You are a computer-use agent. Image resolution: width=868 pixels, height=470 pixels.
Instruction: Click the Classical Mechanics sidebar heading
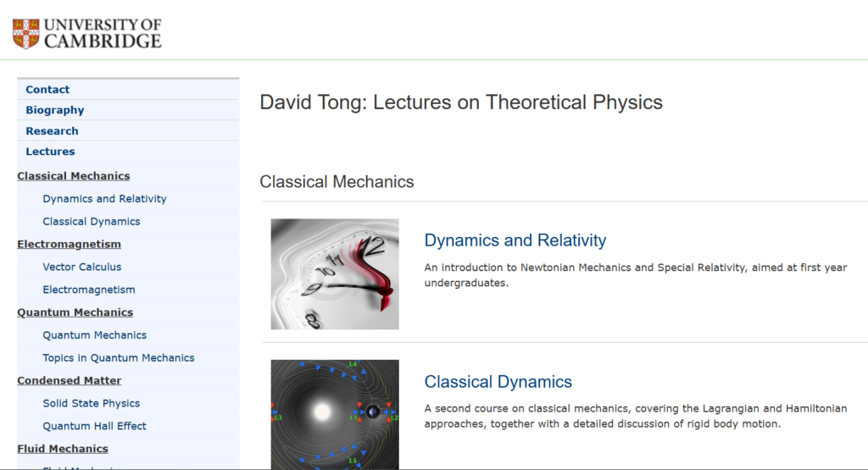pyautogui.click(x=74, y=176)
